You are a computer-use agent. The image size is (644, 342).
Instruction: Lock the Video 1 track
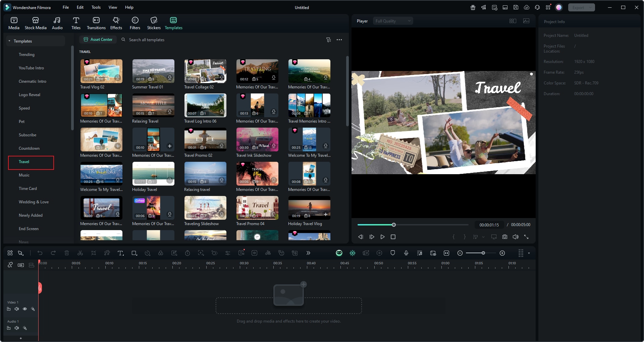9,309
